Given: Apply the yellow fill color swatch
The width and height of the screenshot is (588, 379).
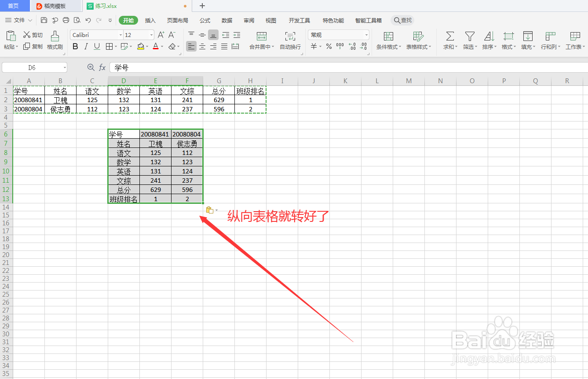Looking at the screenshot, I should (140, 46).
